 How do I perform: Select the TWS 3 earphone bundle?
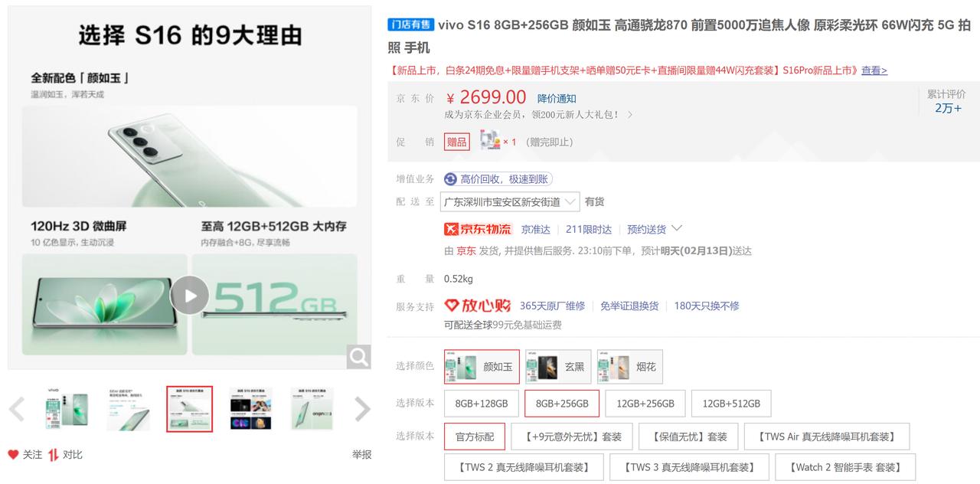click(689, 467)
